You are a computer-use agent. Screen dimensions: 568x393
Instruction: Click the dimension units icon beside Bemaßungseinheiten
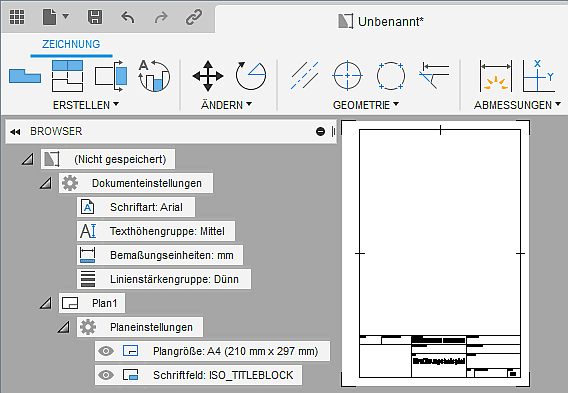click(87, 255)
